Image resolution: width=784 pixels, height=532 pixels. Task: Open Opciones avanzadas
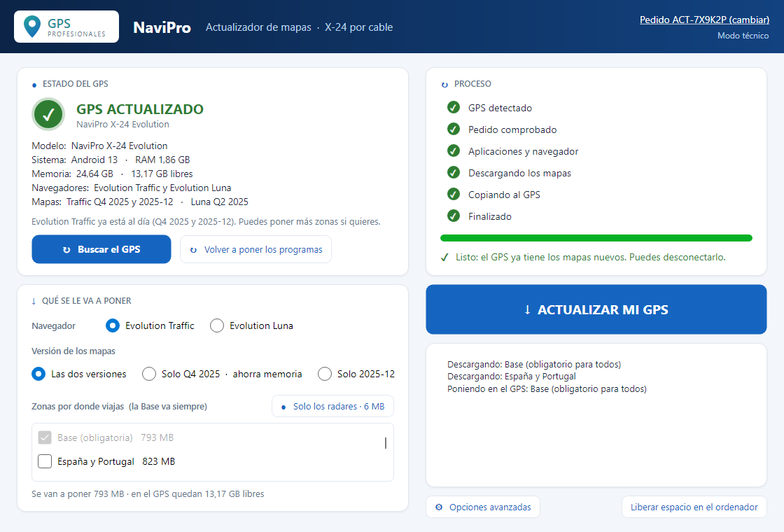(x=483, y=507)
